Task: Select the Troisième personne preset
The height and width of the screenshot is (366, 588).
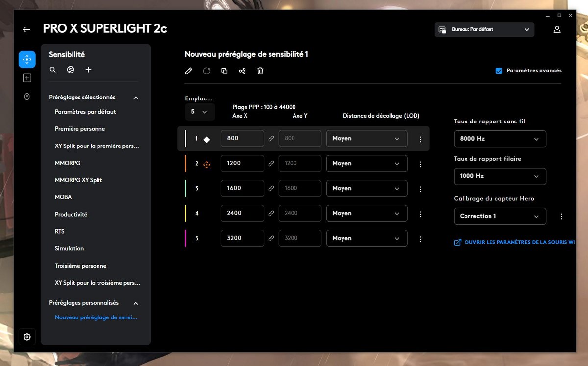Action: (80, 266)
